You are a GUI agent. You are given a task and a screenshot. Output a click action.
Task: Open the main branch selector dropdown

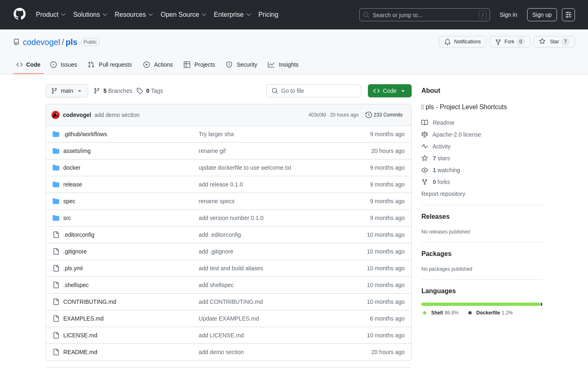(67, 91)
